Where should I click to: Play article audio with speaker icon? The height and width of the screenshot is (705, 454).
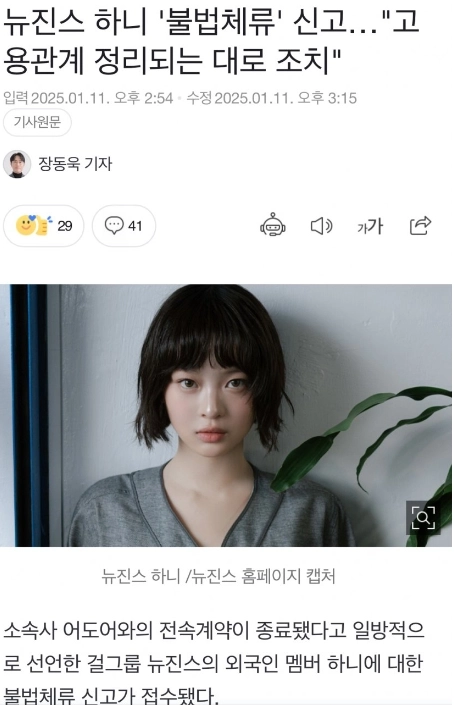[321, 226]
